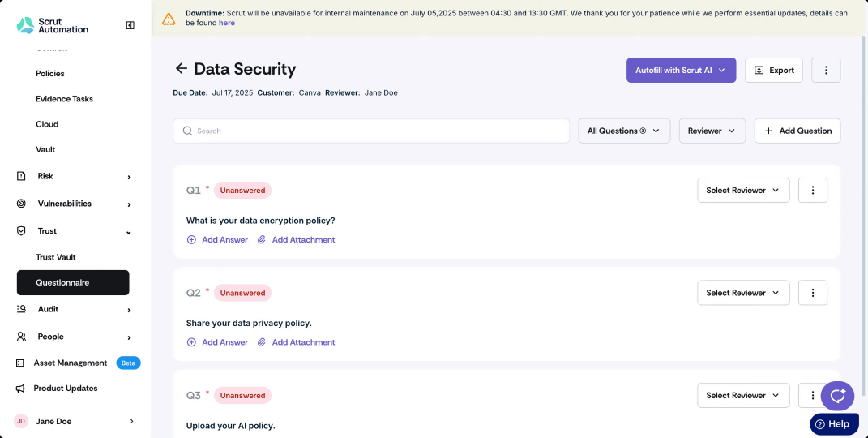Screen dimensions: 868x438
Task: Open the All Questions filter dropdown
Action: point(624,131)
